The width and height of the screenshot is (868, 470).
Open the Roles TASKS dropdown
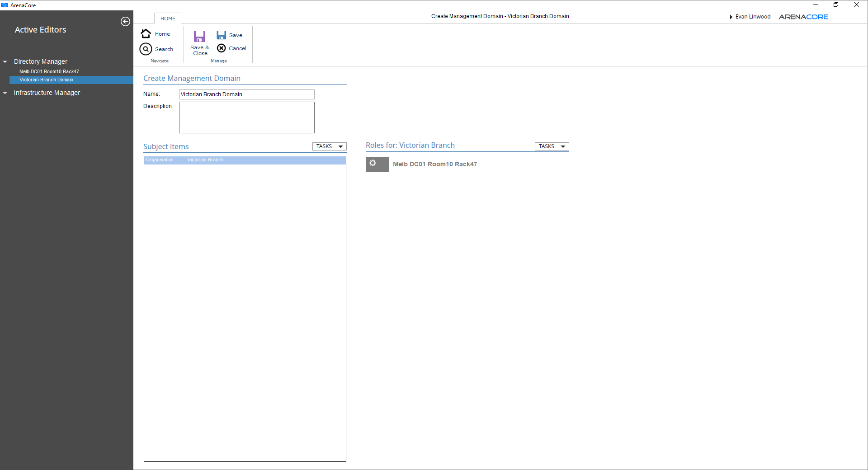pyautogui.click(x=552, y=146)
